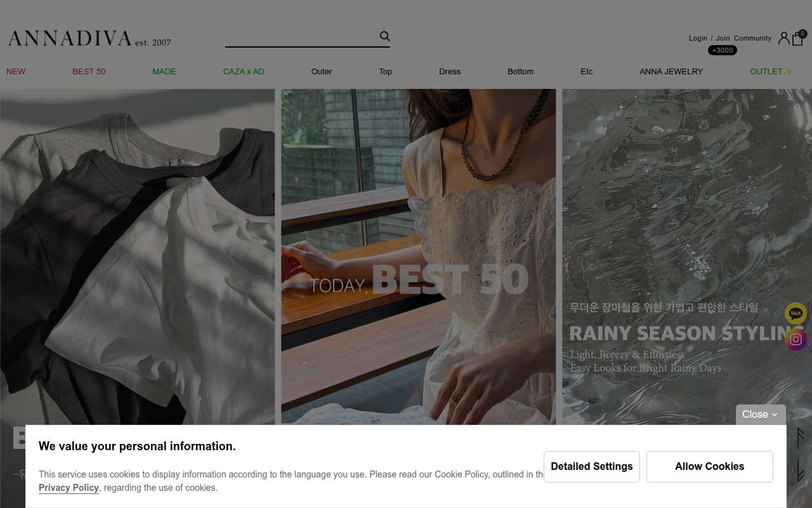
Task: Open the CAZA x AD category
Action: pyautogui.click(x=244, y=72)
